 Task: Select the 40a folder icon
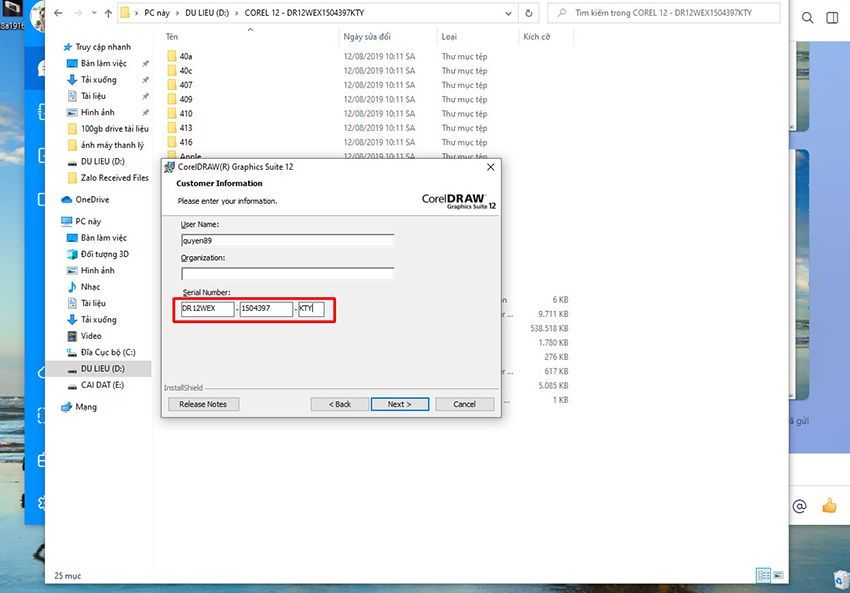(x=172, y=56)
